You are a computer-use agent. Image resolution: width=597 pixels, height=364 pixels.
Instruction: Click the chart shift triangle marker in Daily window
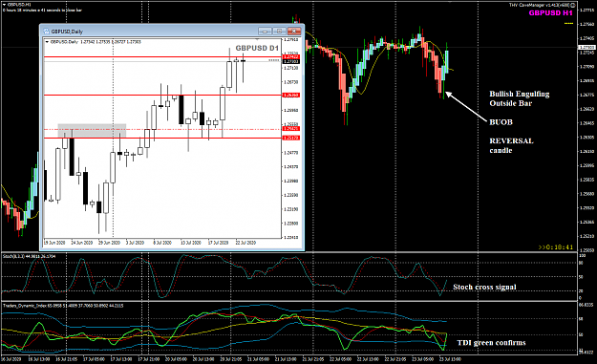coord(257,39)
